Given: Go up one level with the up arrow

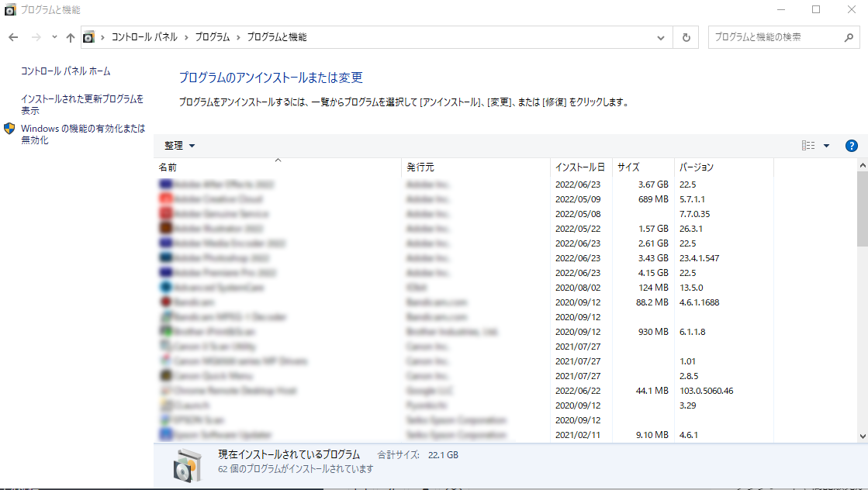Looking at the screenshot, I should coord(71,37).
